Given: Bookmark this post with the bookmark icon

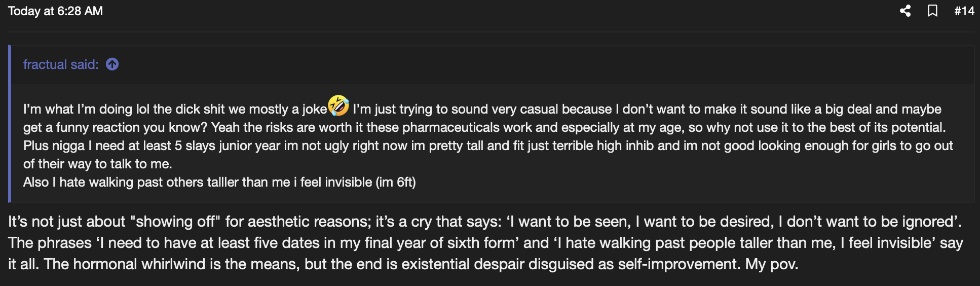Looking at the screenshot, I should 932,11.
